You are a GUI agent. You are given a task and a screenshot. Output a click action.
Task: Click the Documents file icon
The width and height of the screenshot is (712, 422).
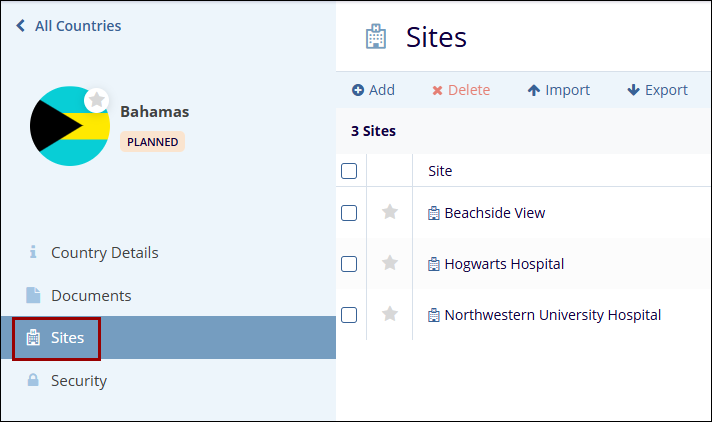tap(33, 295)
